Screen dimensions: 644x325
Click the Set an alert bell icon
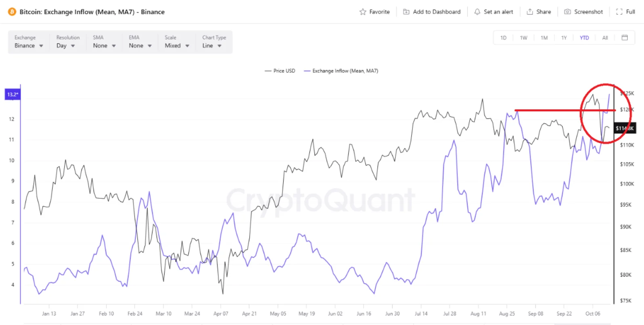tap(477, 12)
